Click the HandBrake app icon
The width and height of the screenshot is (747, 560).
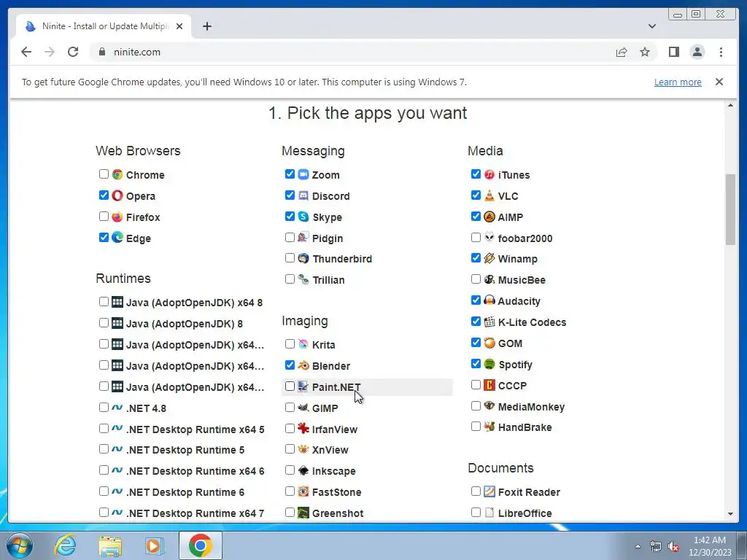click(x=489, y=427)
